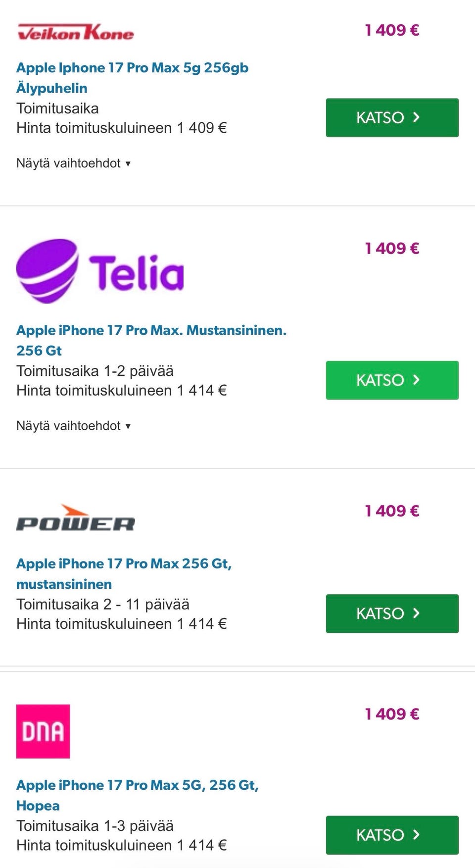Expand Näytä vaihtoehdot under Veikon Kone

click(69, 163)
